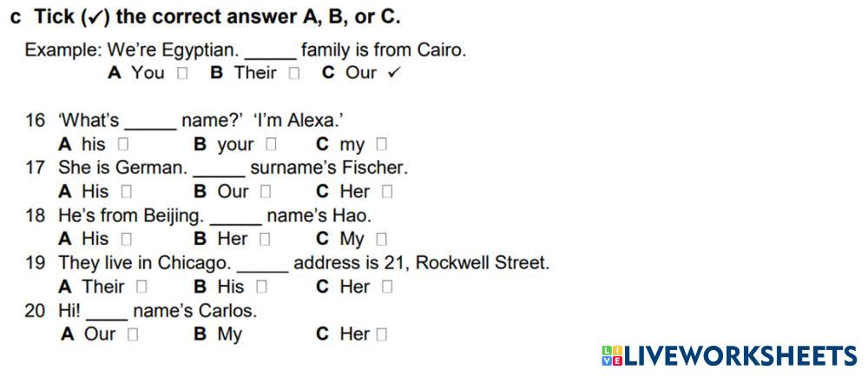
Task: Click the checkmark beside 'Our' in example
Action: coord(394,73)
